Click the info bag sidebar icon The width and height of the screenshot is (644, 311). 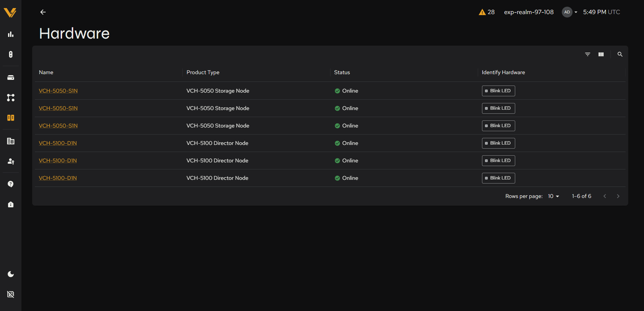point(11,204)
